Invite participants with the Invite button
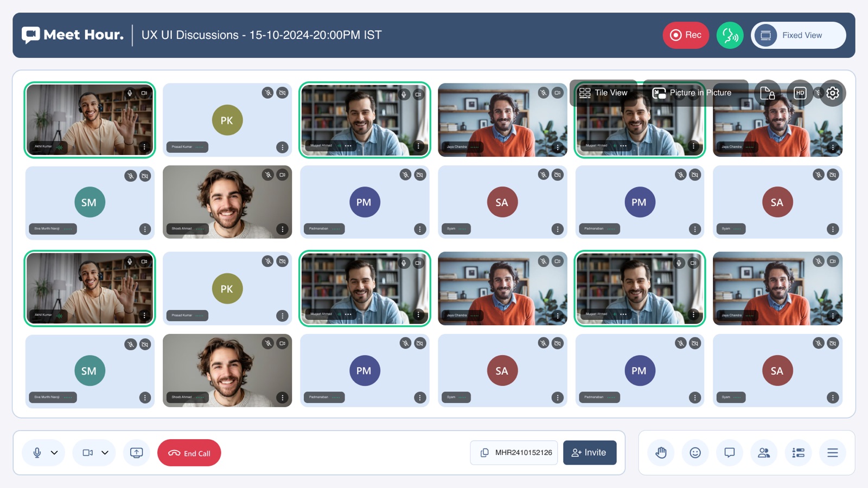 pos(590,453)
